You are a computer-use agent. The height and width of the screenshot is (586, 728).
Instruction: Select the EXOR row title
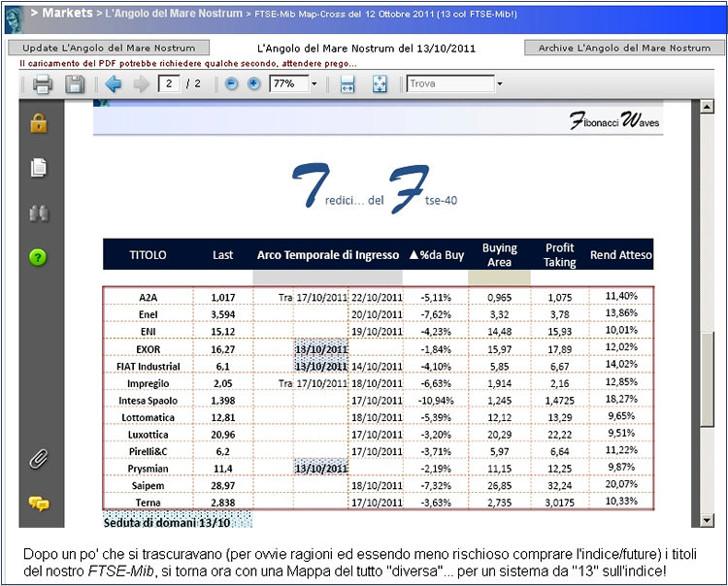coord(149,349)
